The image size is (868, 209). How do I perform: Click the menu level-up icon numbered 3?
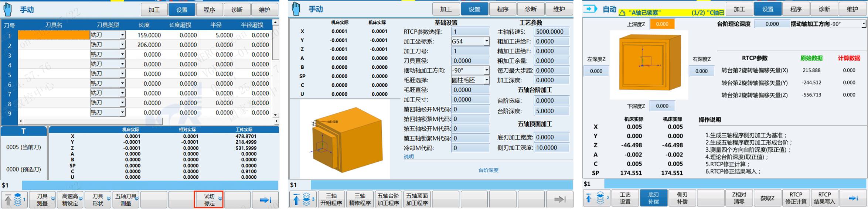303,200
